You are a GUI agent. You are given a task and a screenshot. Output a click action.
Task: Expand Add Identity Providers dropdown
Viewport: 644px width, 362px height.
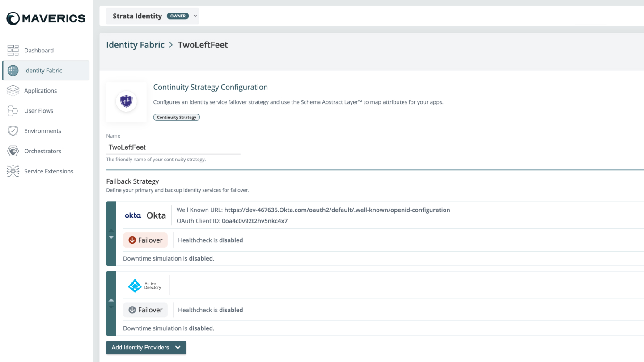(146, 348)
